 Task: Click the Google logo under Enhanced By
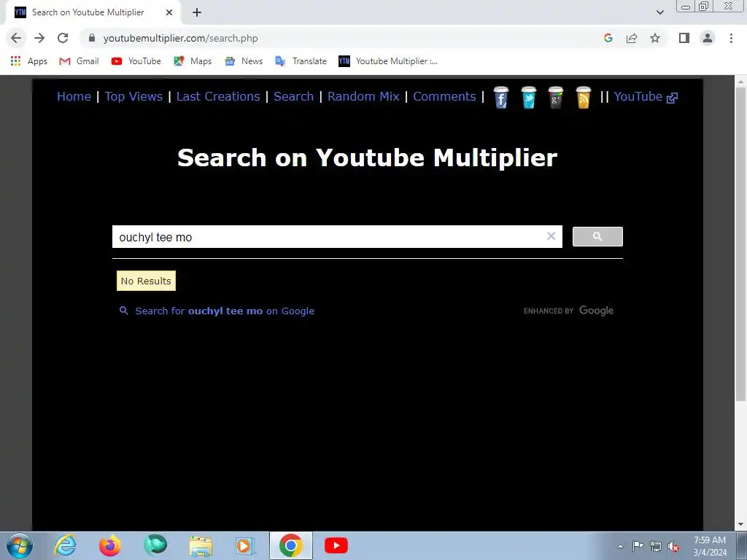tap(596, 311)
